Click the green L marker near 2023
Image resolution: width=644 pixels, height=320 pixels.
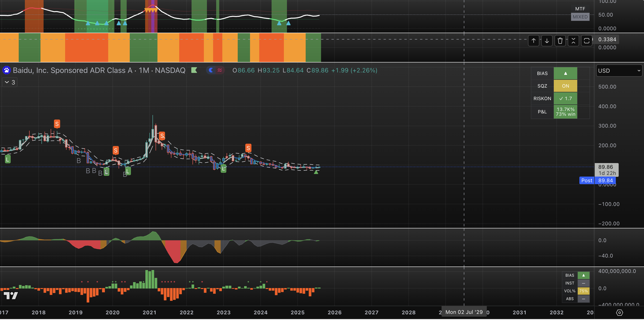[x=224, y=169]
